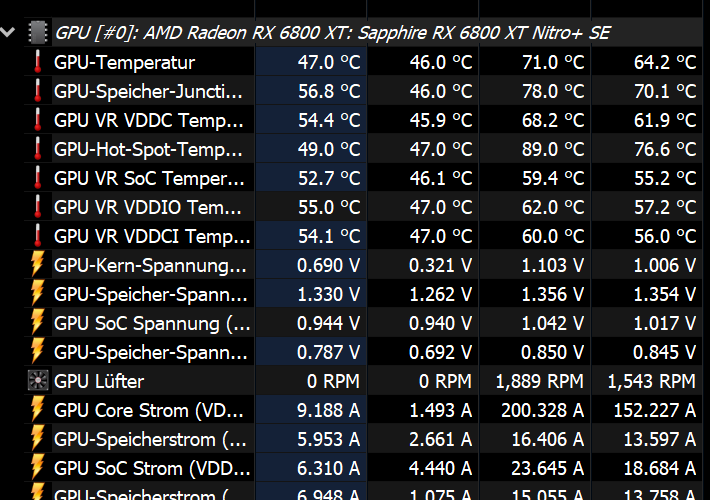This screenshot has width=710, height=500.
Task: Click the 0.845 V value cell
Action: 664,352
